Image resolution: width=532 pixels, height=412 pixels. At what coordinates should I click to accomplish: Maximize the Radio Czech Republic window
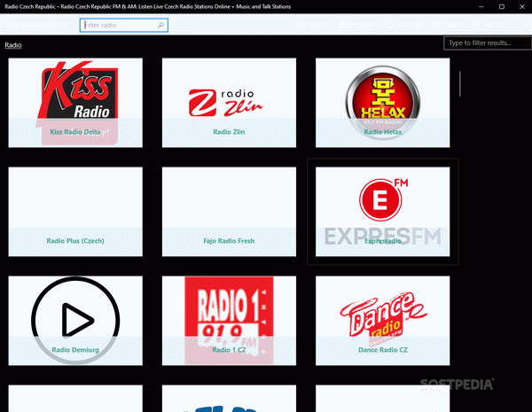click(502, 6)
